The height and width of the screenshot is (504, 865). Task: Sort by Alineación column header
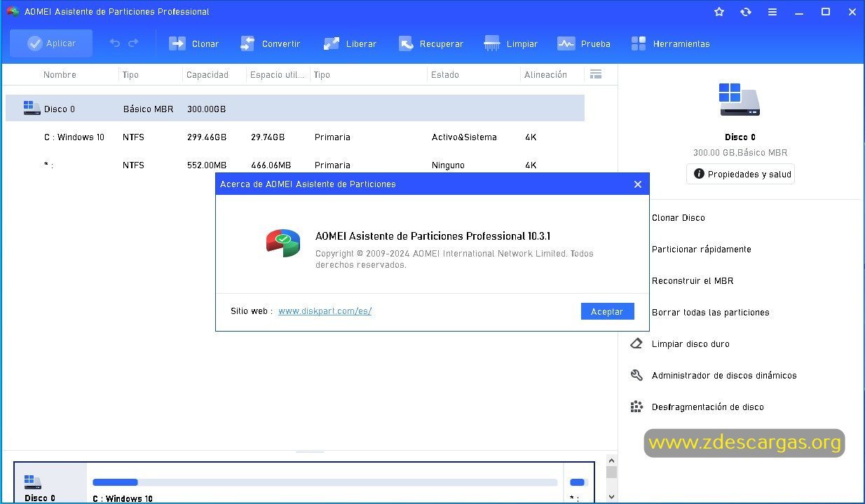tap(545, 75)
